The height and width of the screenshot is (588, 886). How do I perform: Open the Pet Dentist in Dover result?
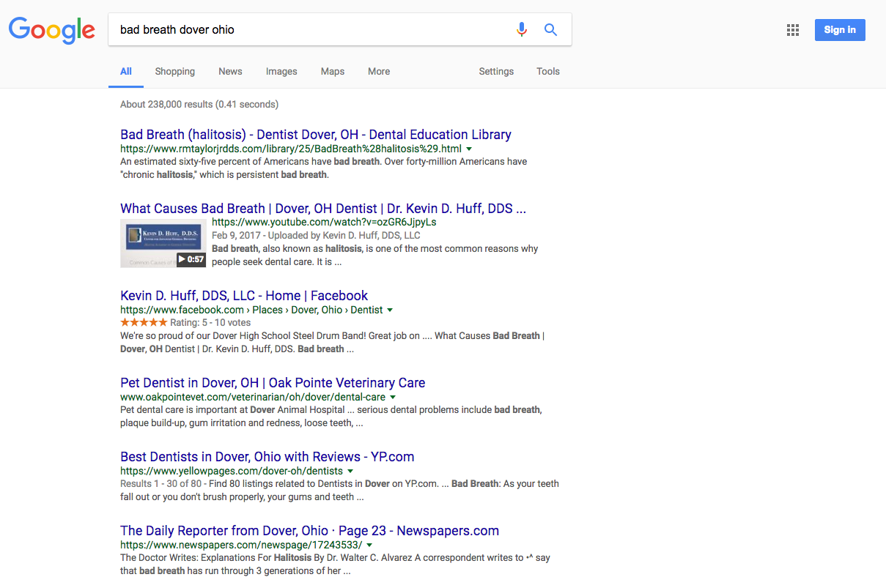pos(272,382)
